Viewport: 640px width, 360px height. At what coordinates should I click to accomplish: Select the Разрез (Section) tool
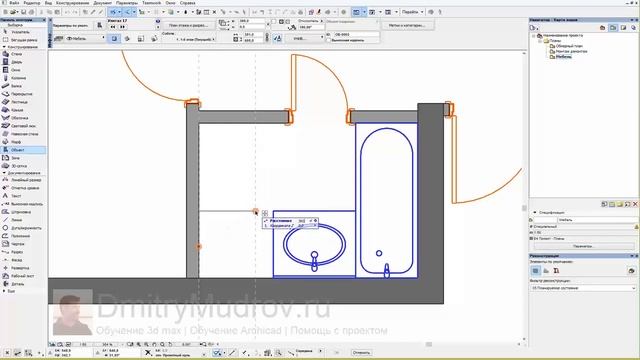point(23,252)
